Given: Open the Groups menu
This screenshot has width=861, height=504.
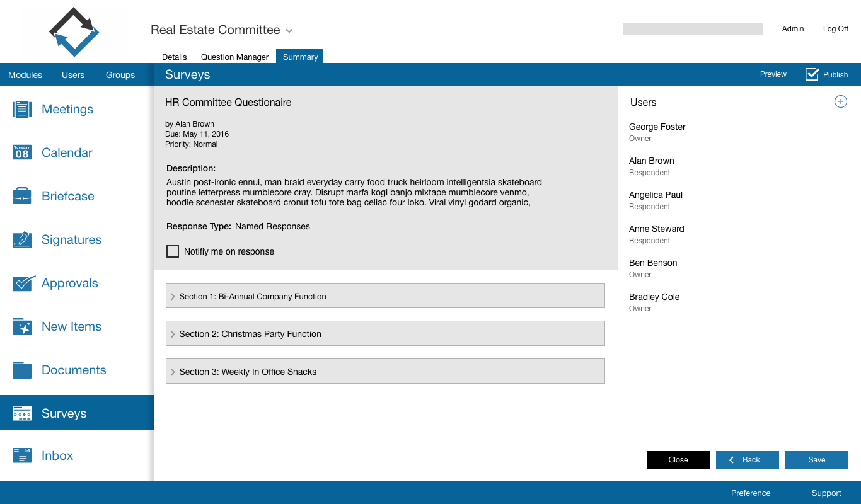Looking at the screenshot, I should pyautogui.click(x=120, y=75).
